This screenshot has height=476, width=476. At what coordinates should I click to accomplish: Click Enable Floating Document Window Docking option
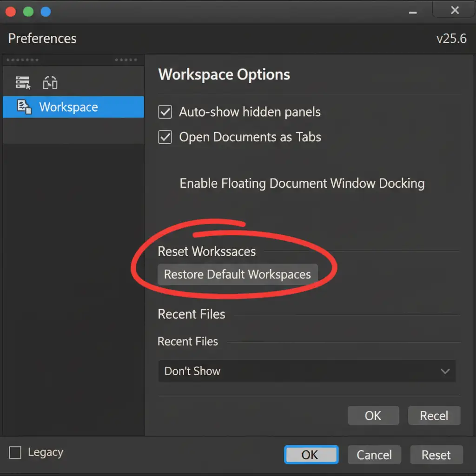(x=302, y=183)
